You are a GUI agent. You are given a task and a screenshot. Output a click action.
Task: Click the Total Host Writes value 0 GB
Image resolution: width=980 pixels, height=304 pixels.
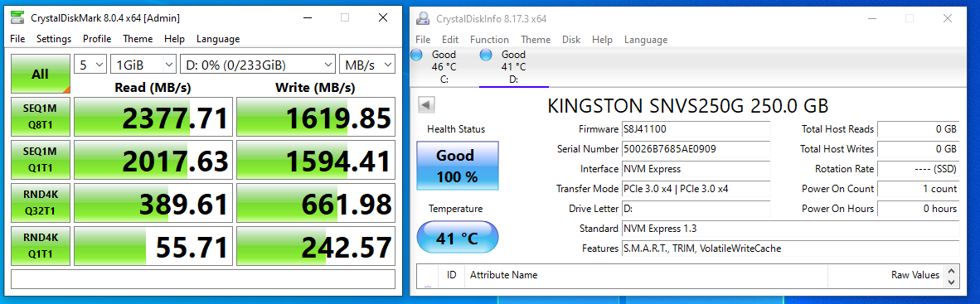918,149
